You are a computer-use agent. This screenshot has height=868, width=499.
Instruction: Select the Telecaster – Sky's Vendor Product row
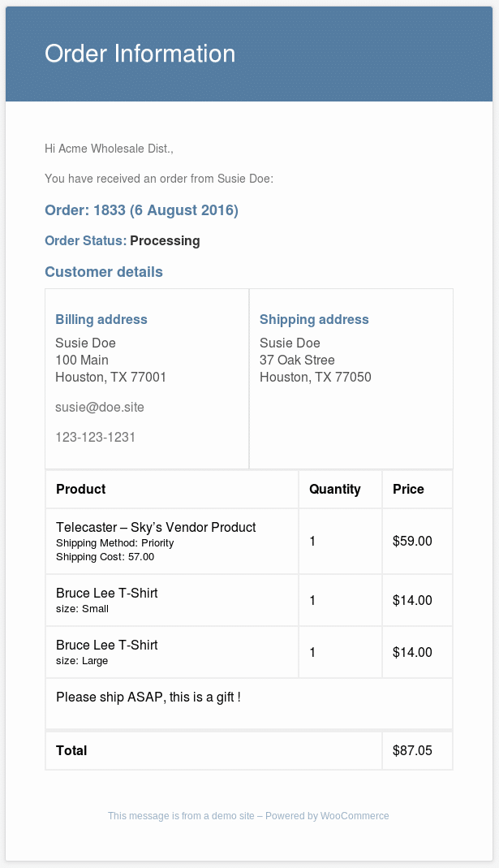coord(249,542)
